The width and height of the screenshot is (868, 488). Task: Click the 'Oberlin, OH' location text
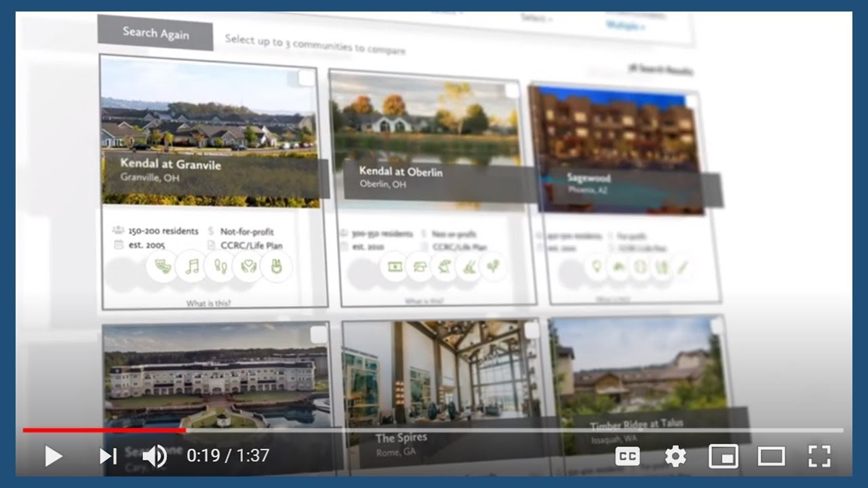point(382,184)
